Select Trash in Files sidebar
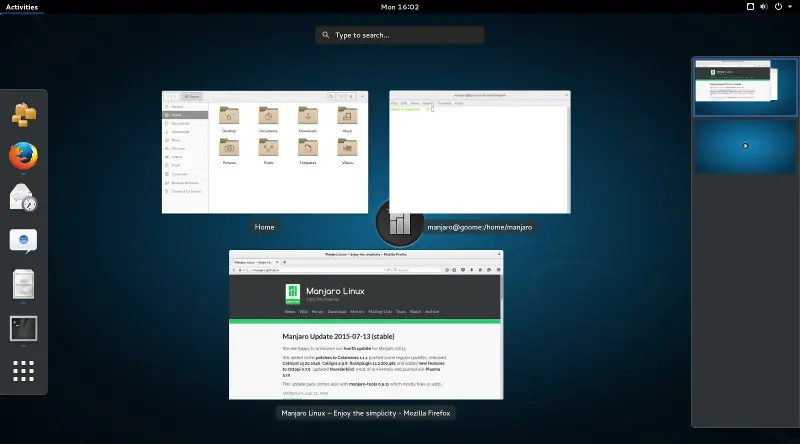The image size is (800, 444). point(185,165)
